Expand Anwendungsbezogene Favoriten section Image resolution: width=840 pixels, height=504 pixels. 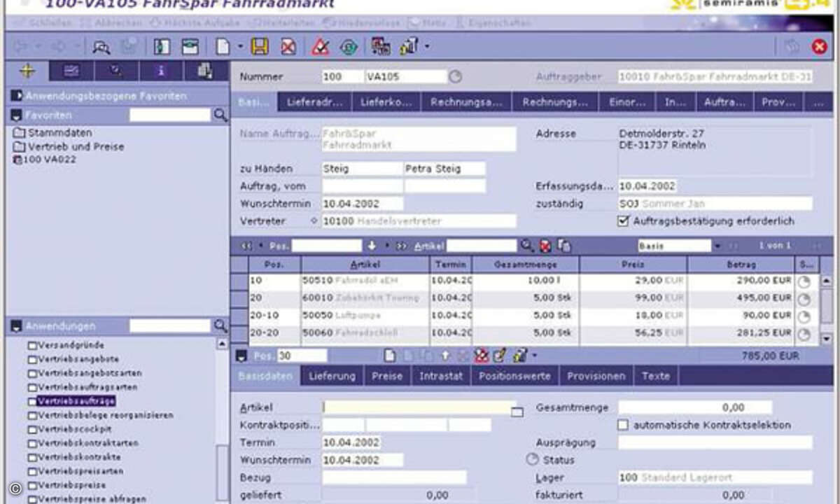click(x=16, y=95)
